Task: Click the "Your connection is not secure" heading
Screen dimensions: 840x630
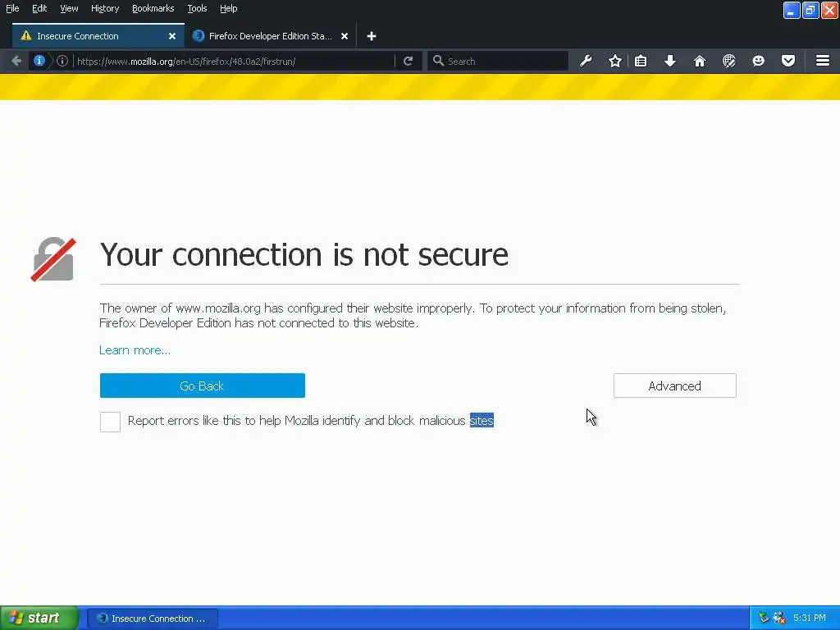Action: pos(304,254)
